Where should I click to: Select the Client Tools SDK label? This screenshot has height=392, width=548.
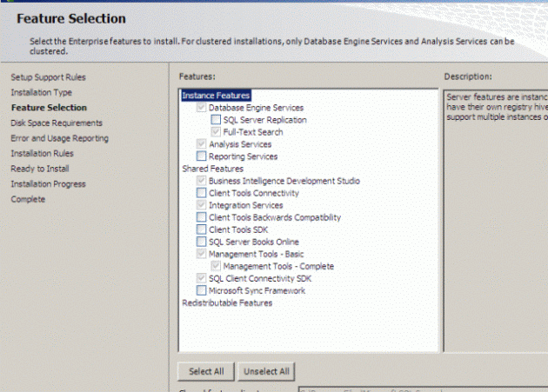click(238, 229)
